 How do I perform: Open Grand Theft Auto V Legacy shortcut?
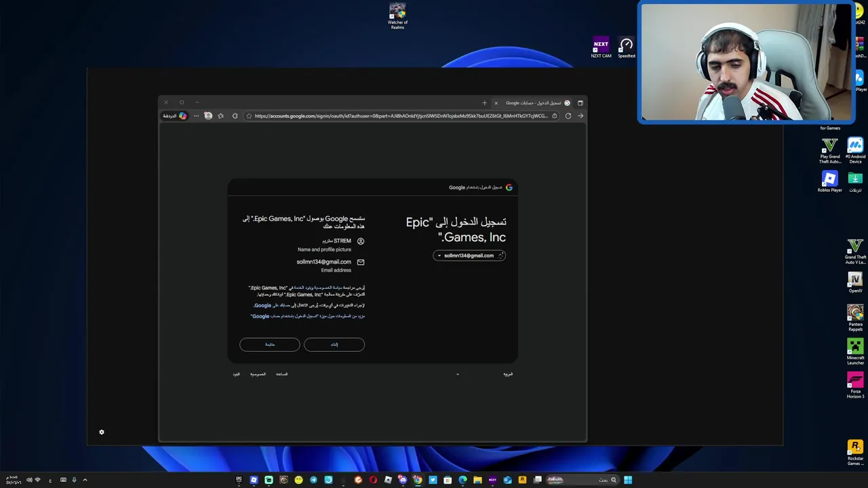(855, 251)
